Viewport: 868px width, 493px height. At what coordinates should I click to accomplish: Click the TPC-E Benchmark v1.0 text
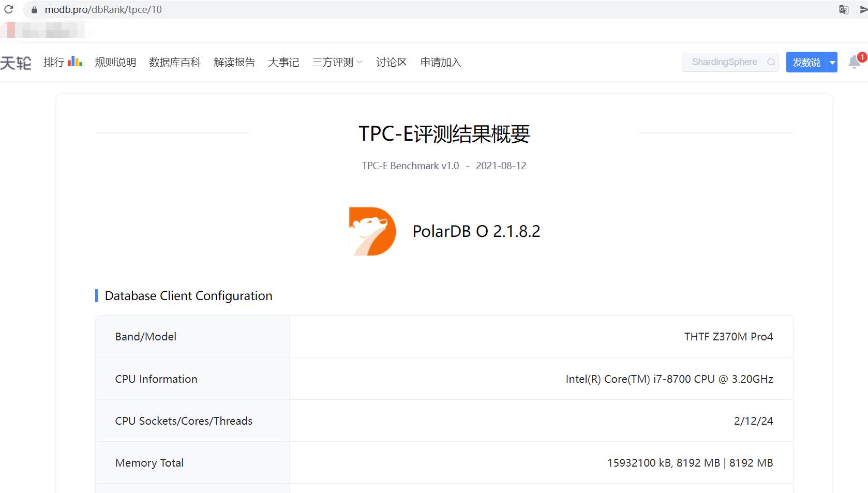(x=411, y=166)
